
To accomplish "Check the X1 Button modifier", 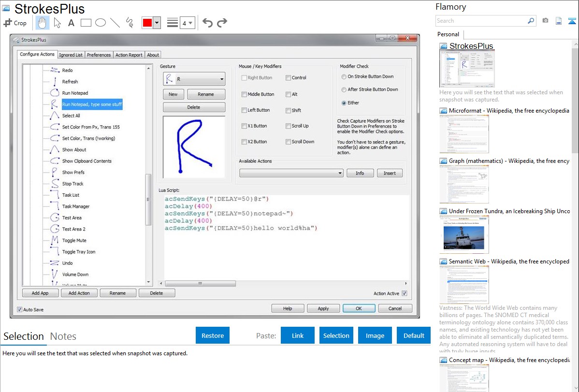I will pos(244,126).
